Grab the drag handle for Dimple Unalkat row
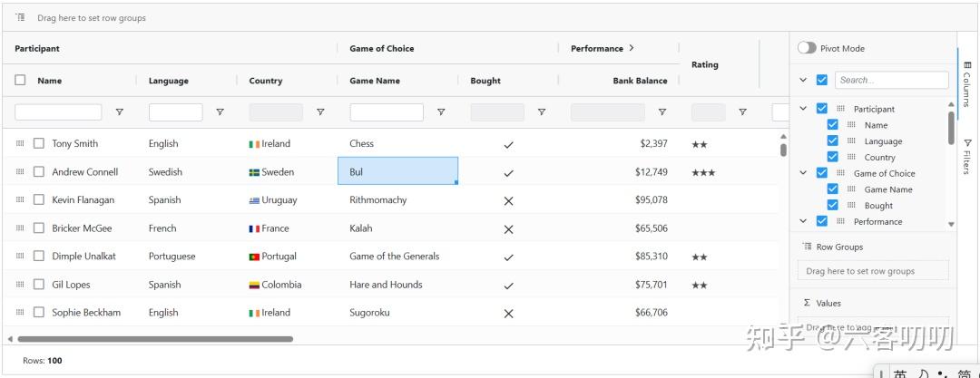Screen dimensions: 980x378 (x=20, y=257)
